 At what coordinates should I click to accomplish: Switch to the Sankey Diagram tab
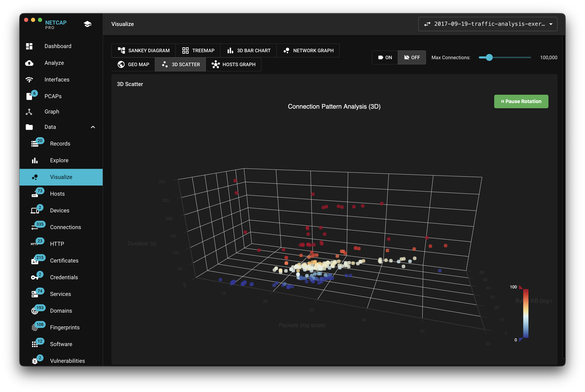pos(143,50)
